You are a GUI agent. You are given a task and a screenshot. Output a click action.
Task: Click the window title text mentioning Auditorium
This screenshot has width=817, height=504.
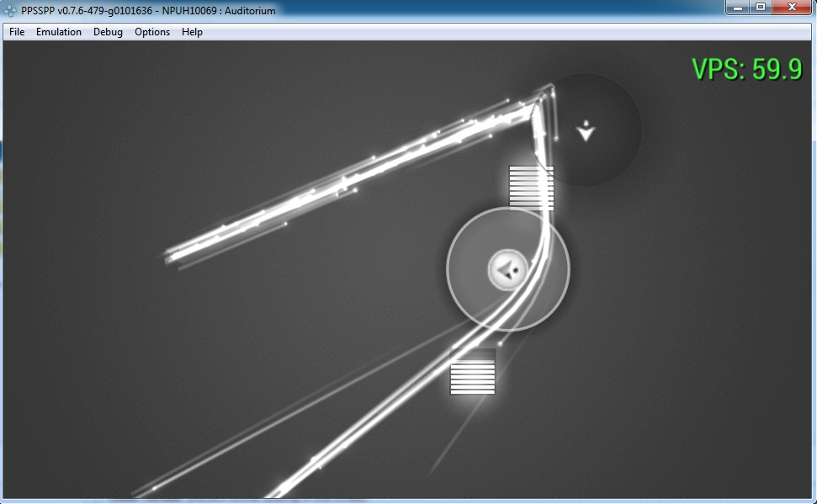(148, 11)
